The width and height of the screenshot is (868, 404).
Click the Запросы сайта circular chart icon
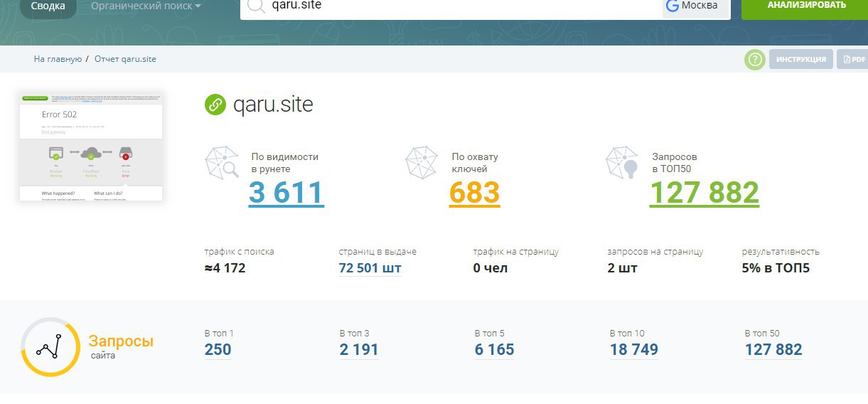50,347
